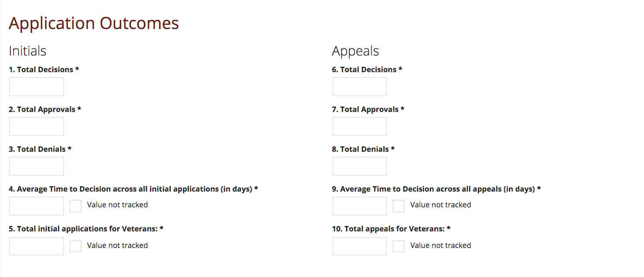Screen dimensions: 644x277
Task: Click the initial applications Average Time input
Action: (36, 206)
